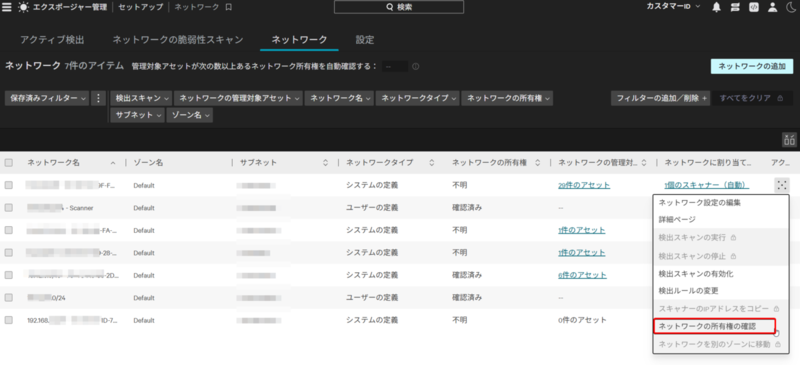
Task: Check the checkbox of the 0/24 row
Action: [x=9, y=298]
